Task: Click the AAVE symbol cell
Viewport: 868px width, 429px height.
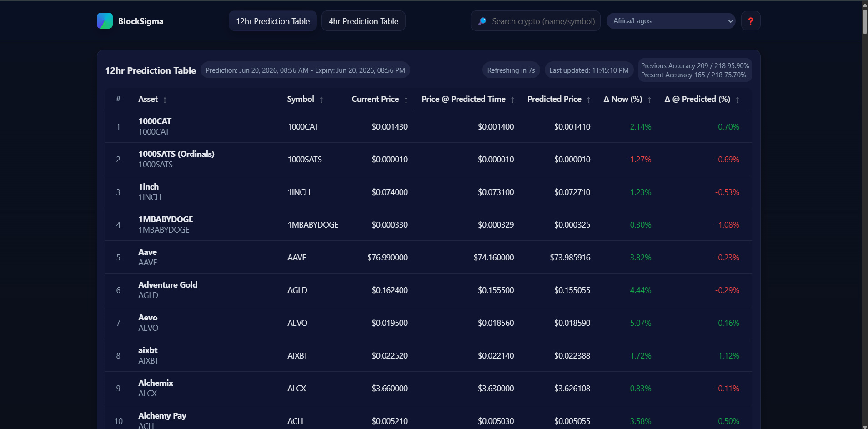Action: [x=297, y=257]
